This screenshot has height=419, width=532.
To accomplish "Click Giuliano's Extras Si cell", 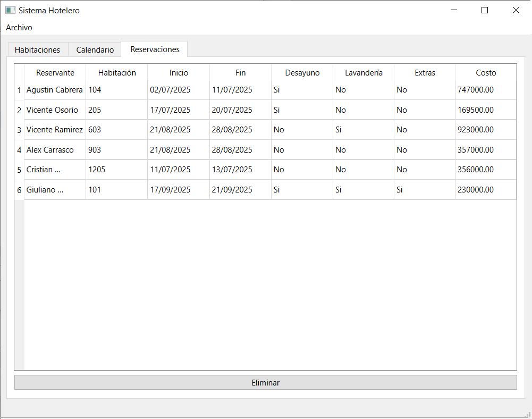I will click(425, 190).
